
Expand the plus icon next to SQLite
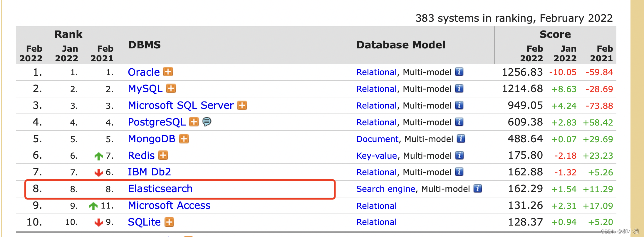pyautogui.click(x=169, y=222)
